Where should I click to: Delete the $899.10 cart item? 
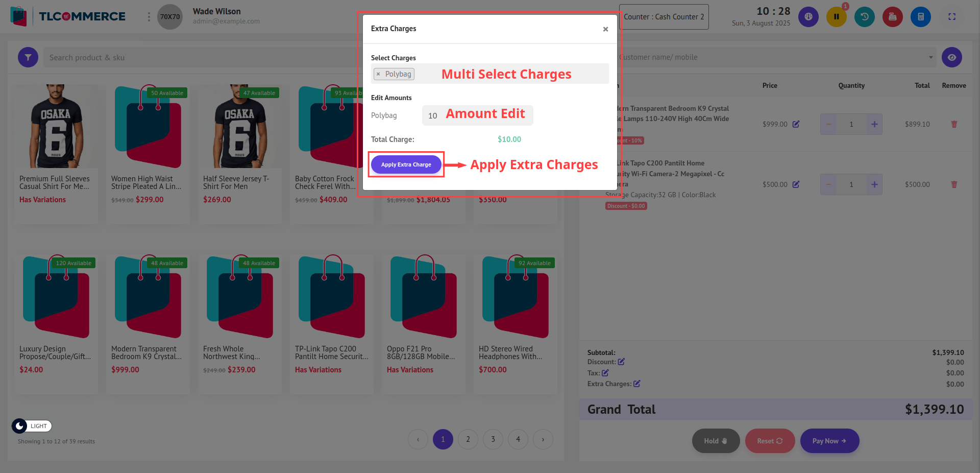click(x=953, y=124)
